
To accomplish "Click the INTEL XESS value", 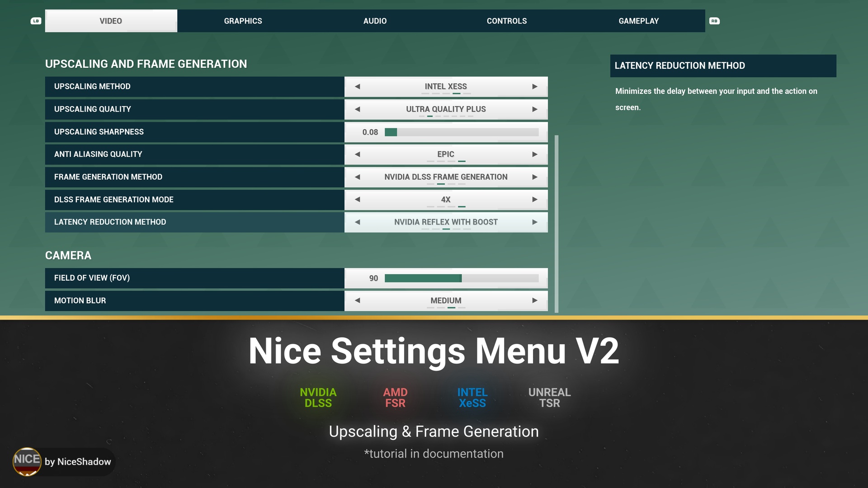I will point(446,86).
